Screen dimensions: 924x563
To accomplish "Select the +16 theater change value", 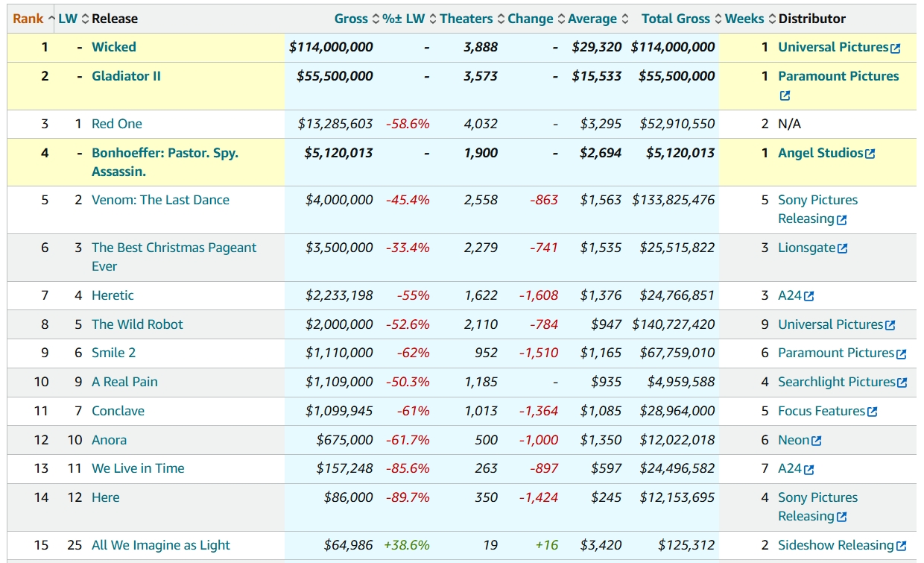I will 547,545.
